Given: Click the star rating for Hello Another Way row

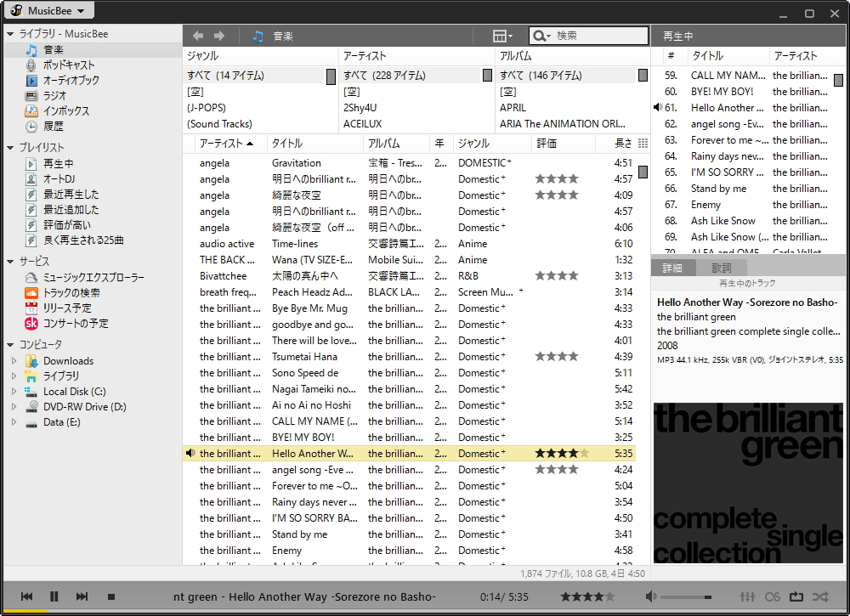Looking at the screenshot, I should (x=562, y=454).
